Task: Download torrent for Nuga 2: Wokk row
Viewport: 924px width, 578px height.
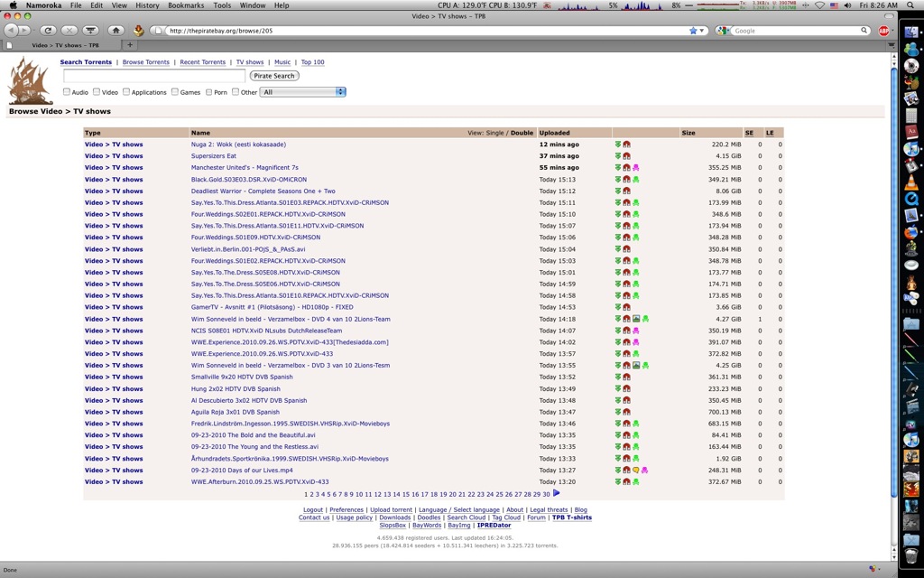Action: pyautogui.click(x=617, y=144)
